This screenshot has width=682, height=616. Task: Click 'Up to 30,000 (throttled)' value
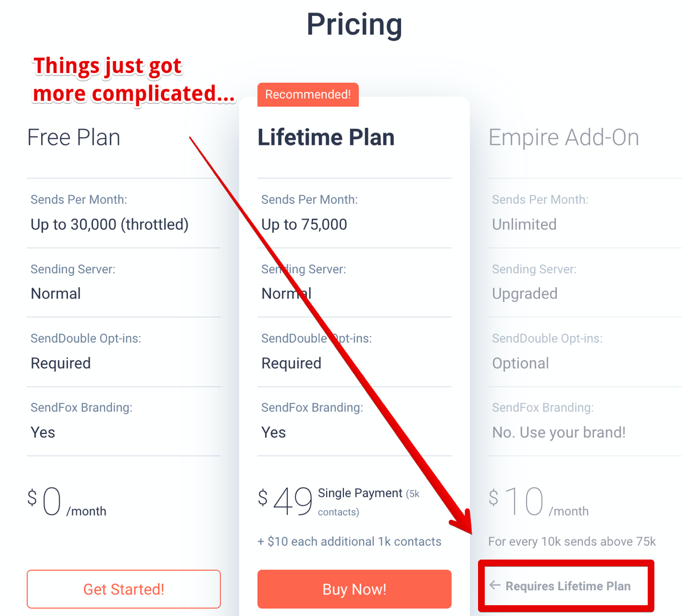click(x=110, y=224)
